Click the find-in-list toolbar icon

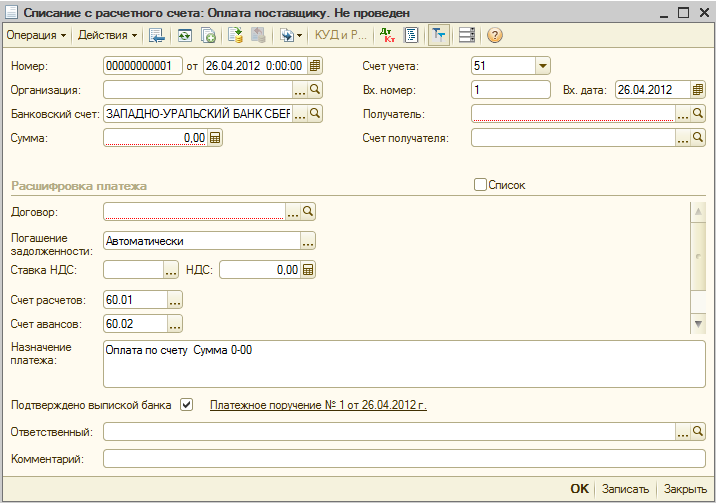(157, 35)
